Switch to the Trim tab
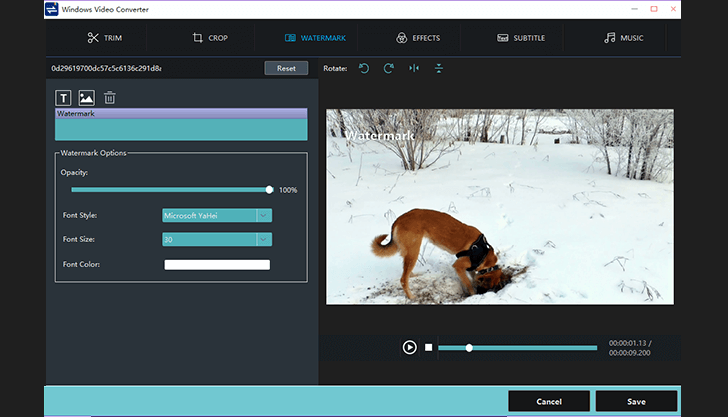Viewport: 728px width, 417px height. [x=104, y=38]
